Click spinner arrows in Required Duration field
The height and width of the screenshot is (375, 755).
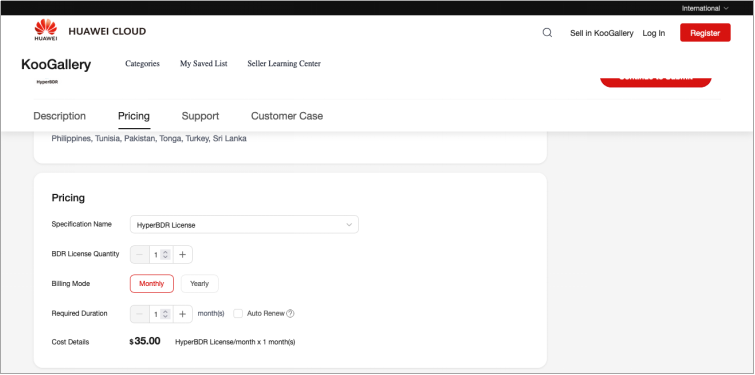(165, 314)
